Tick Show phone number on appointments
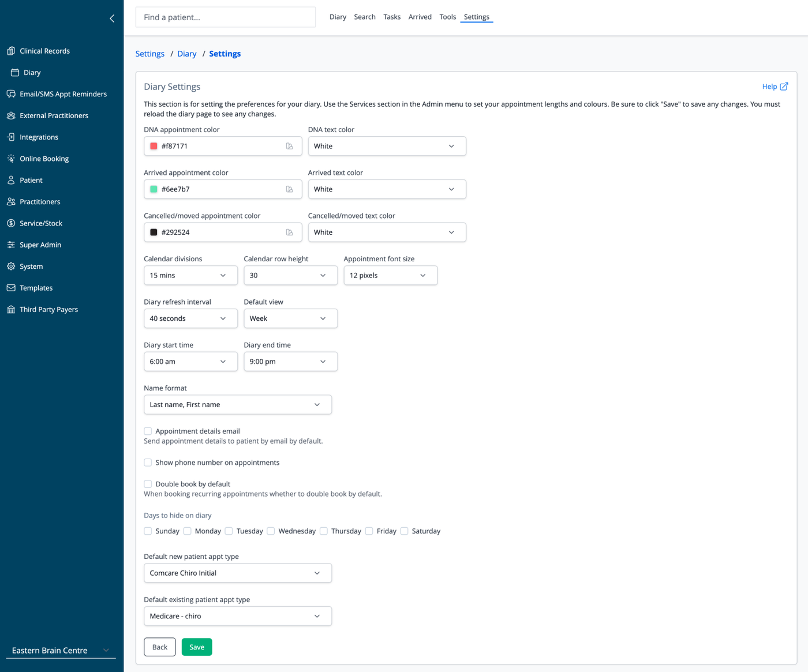808x672 pixels. click(x=148, y=463)
